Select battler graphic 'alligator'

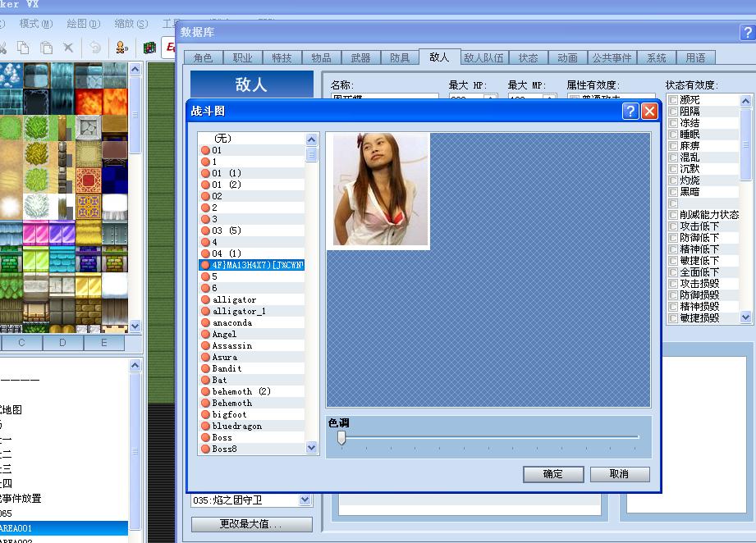(x=252, y=299)
